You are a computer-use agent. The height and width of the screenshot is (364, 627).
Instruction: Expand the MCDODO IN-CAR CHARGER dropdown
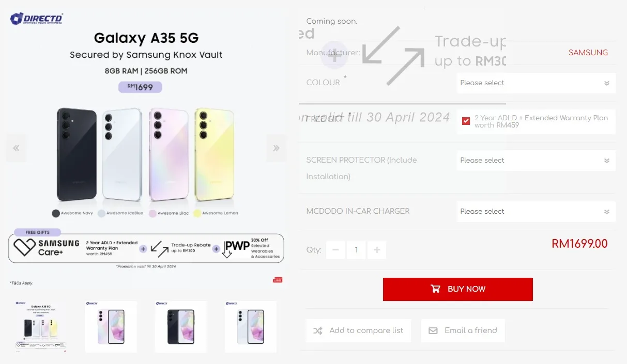click(536, 212)
